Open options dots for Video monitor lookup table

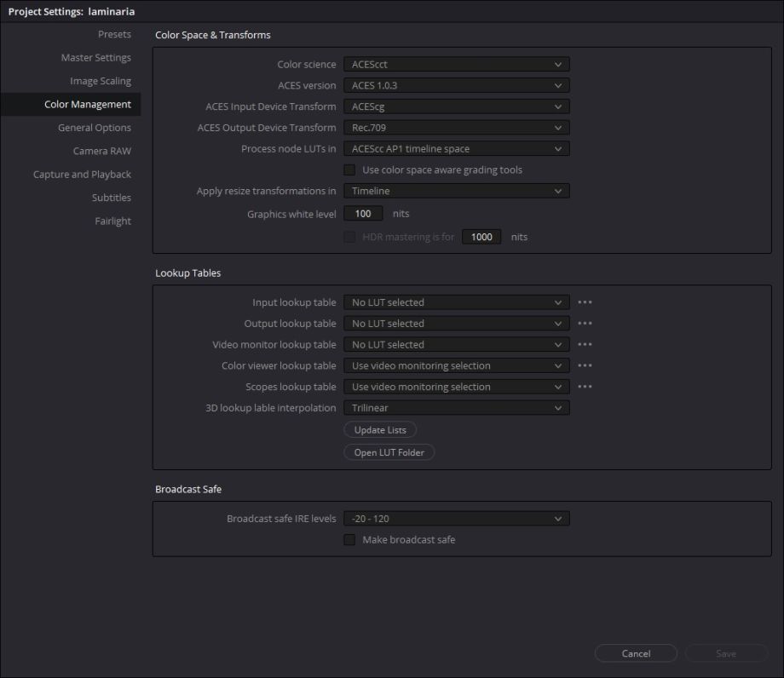pyautogui.click(x=585, y=345)
